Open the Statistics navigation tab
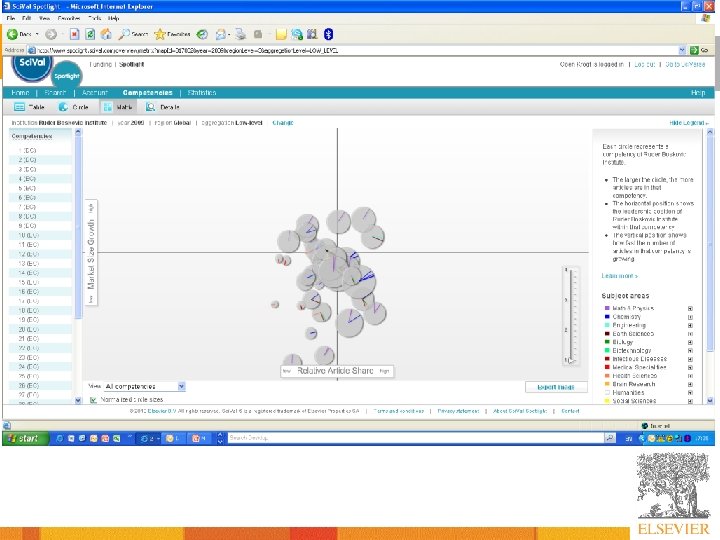Viewport: 720px width, 540px height. pos(202,93)
